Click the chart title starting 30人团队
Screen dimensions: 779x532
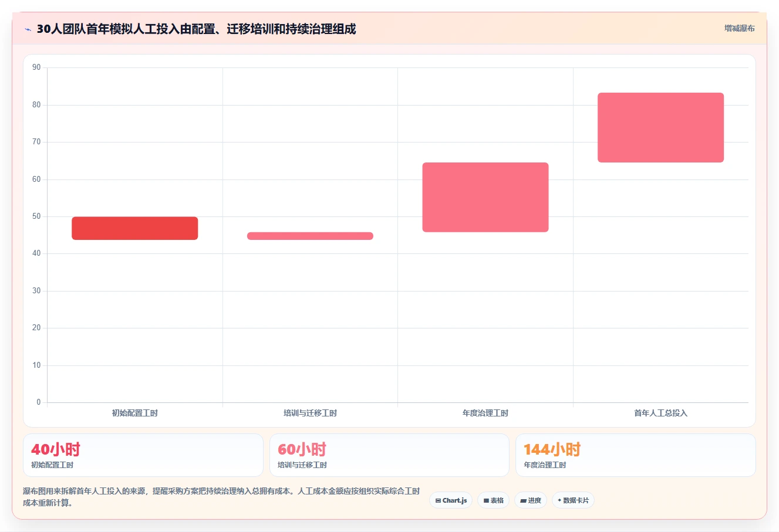196,29
